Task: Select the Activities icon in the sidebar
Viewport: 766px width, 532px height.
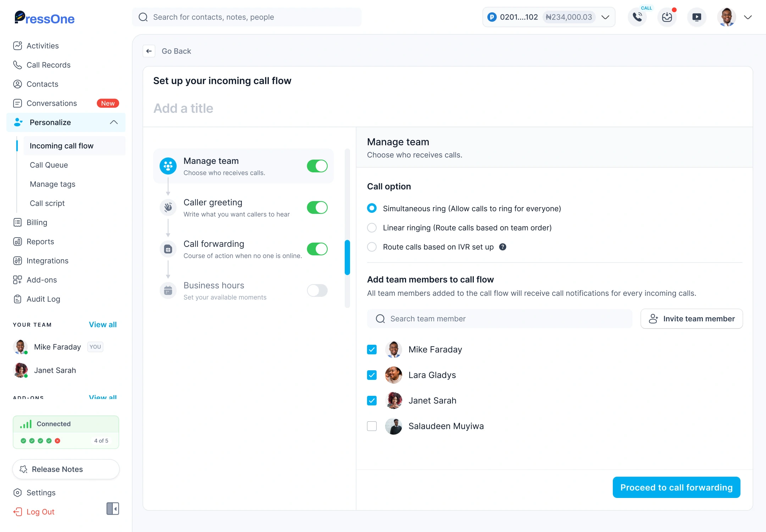Action: click(x=18, y=45)
